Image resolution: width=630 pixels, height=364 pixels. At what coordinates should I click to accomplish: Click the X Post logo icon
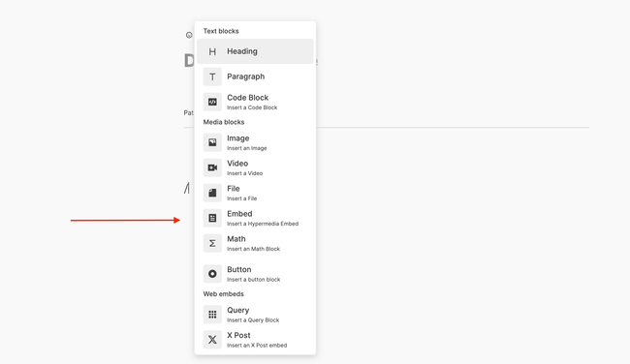click(x=212, y=340)
